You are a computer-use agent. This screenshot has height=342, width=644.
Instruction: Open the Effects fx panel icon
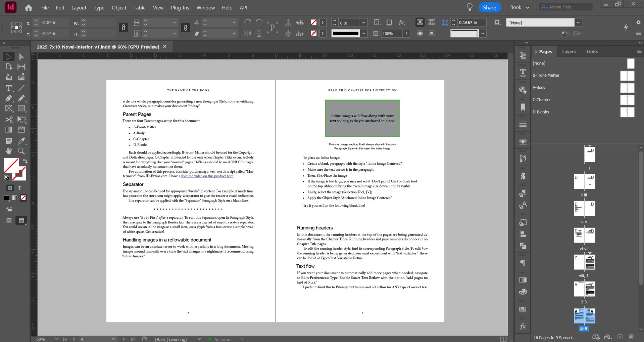point(523,326)
